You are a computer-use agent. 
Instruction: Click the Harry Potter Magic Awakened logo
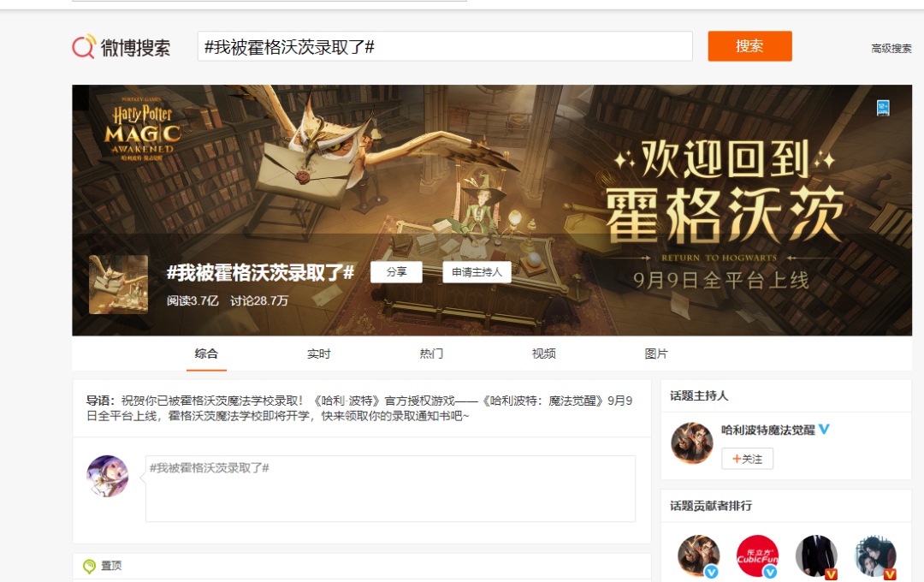[x=143, y=130]
